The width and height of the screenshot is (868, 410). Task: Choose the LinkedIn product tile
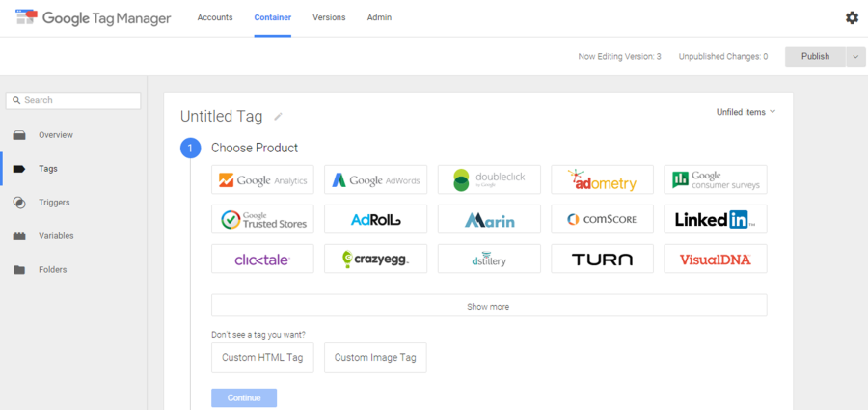pyautogui.click(x=716, y=219)
